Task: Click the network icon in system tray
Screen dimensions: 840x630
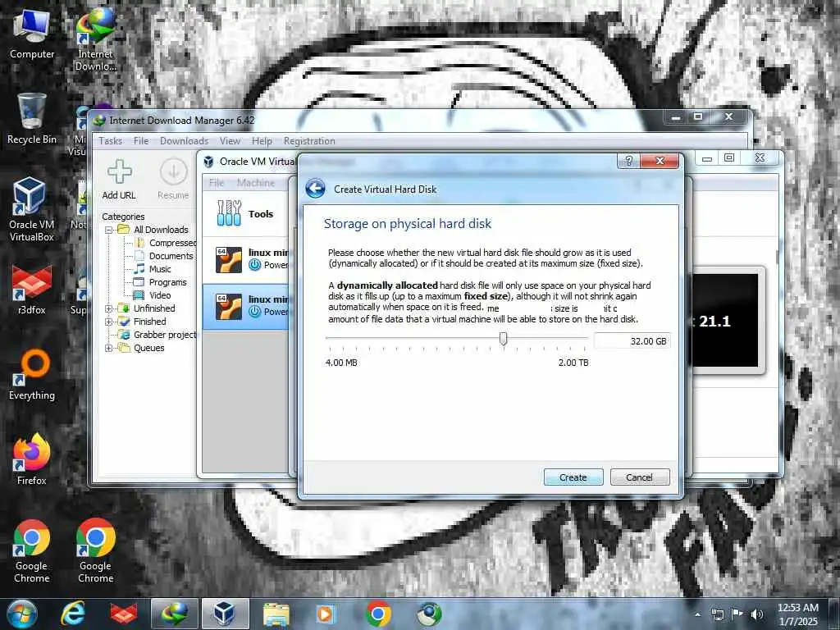Action: (717, 614)
